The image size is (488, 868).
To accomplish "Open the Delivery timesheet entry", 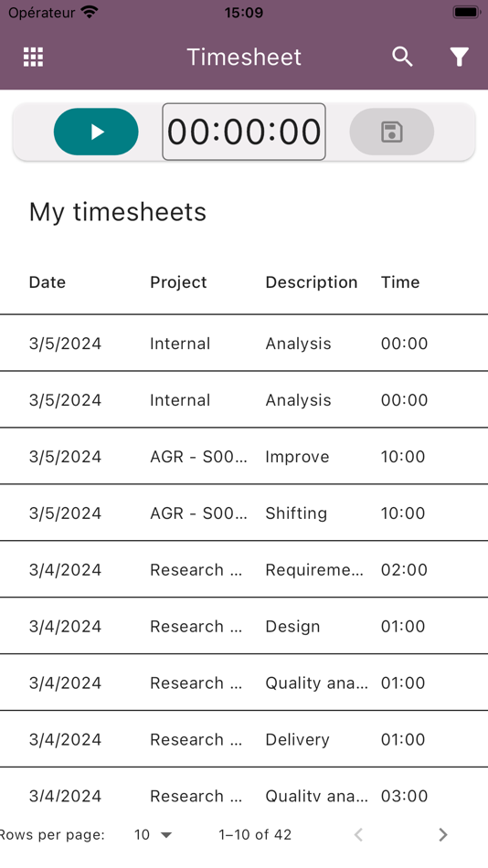I will (x=244, y=739).
